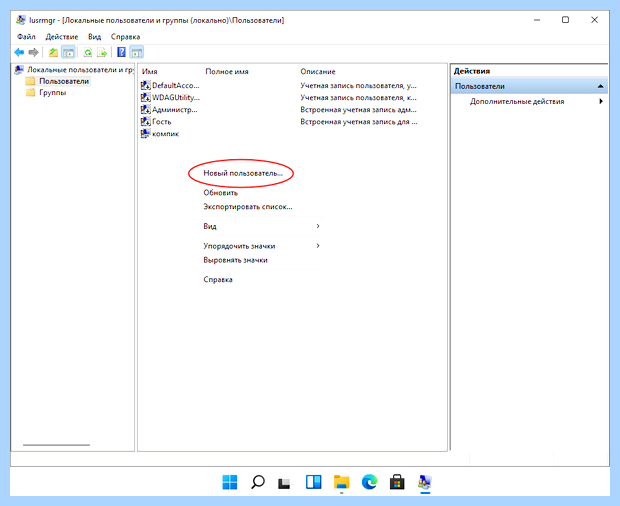Select Выровнять значки in context menu
This screenshot has width=620, height=506.
(235, 260)
